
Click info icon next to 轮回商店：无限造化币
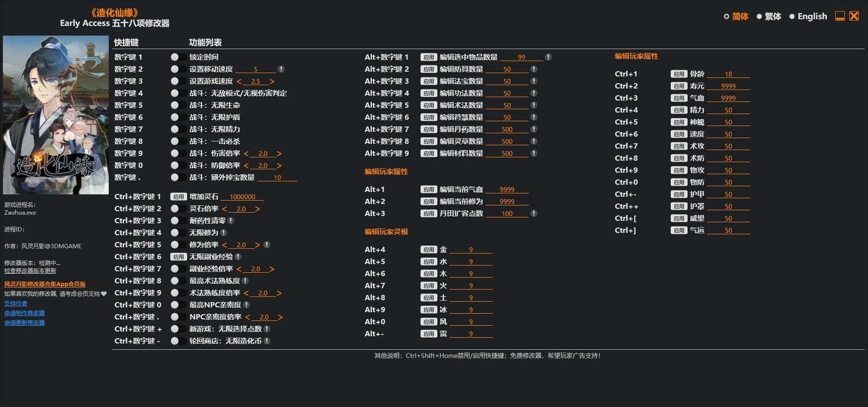click(x=267, y=341)
